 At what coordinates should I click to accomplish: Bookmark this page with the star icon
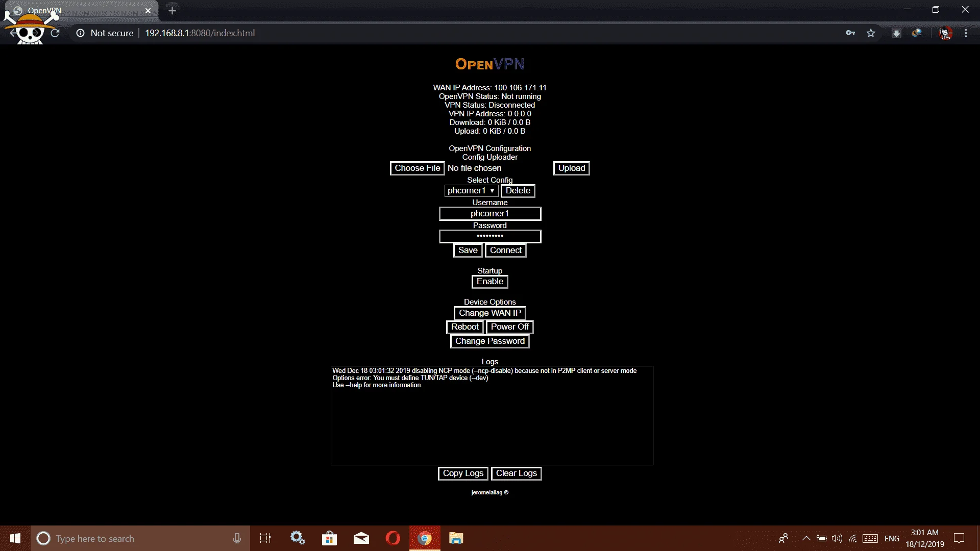(x=871, y=33)
